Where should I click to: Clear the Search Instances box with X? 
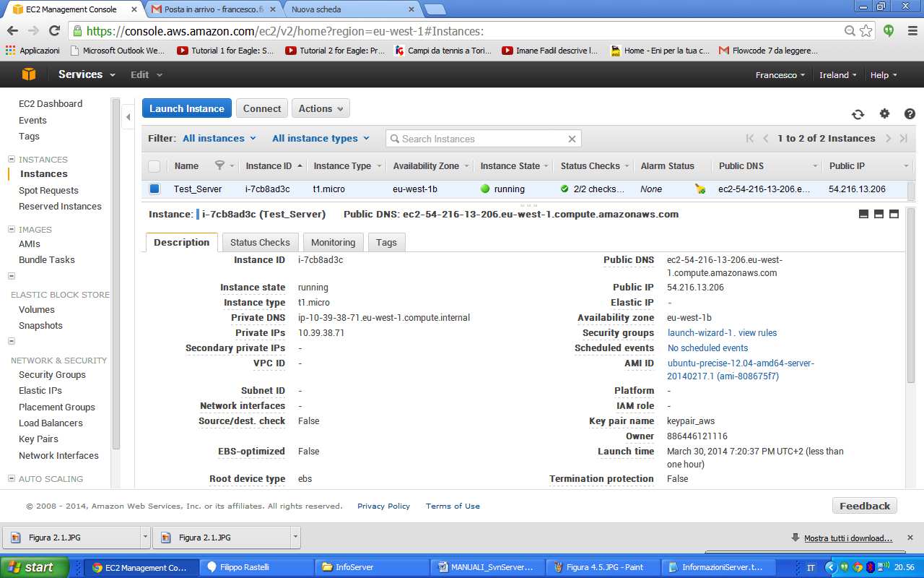pos(572,139)
